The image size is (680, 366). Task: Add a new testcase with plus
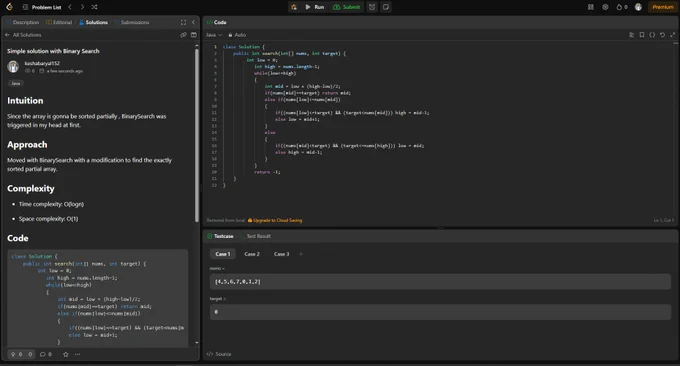[x=301, y=254]
